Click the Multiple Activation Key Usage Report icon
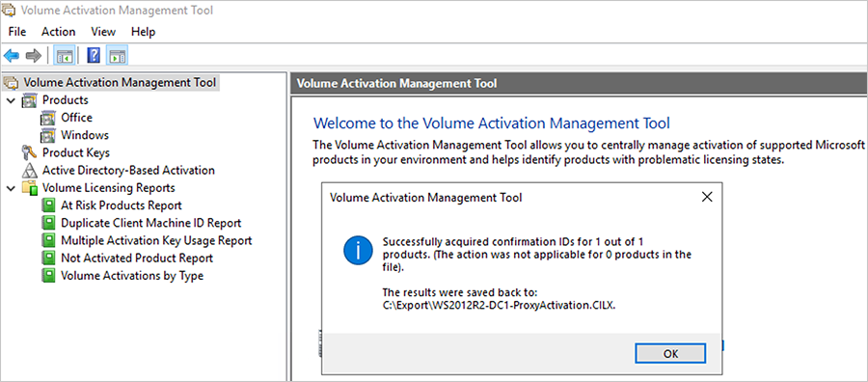This screenshot has height=382, width=868. click(49, 241)
